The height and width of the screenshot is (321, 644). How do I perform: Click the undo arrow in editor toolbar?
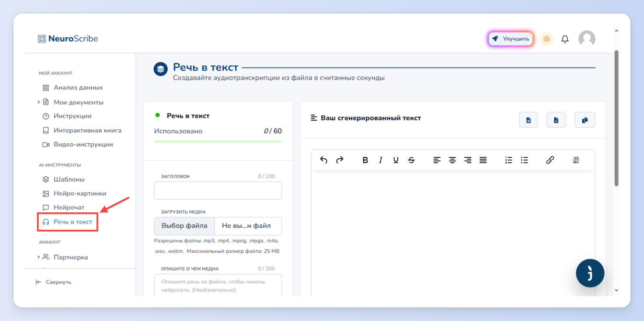pyautogui.click(x=324, y=160)
